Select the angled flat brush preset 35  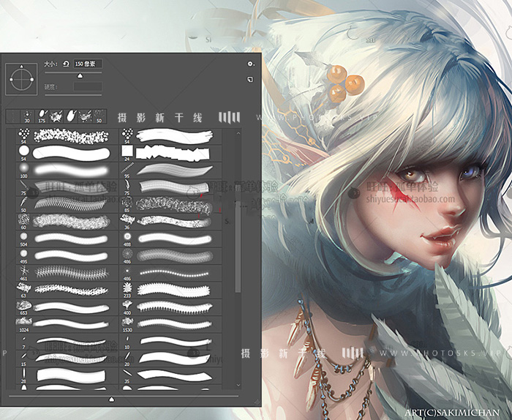pos(170,375)
